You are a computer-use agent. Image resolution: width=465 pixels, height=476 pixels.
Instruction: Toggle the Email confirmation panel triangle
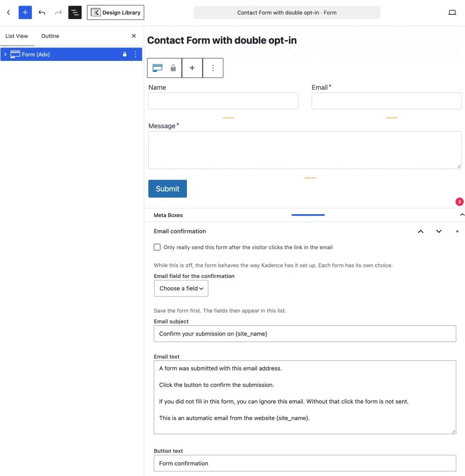click(x=457, y=231)
